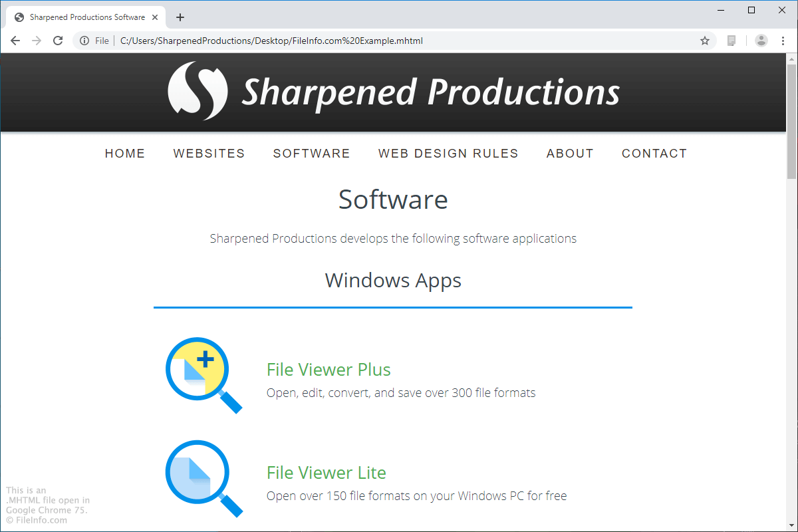The height and width of the screenshot is (532, 798).
Task: Click the Sharpened Productions S logo
Action: coord(198,91)
